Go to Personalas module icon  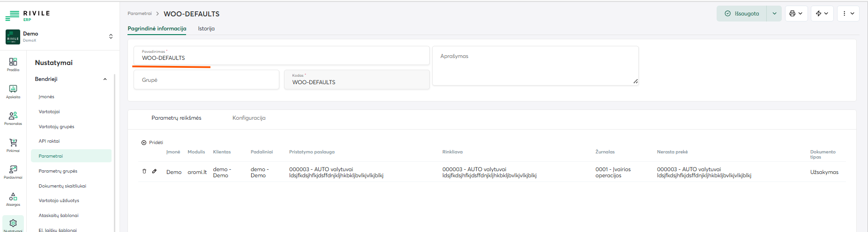click(x=13, y=118)
